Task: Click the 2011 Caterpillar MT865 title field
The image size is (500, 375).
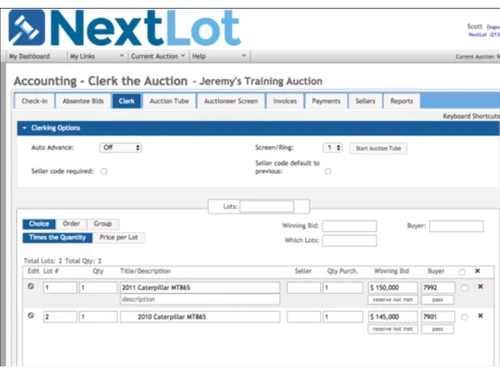Action: [x=200, y=288]
